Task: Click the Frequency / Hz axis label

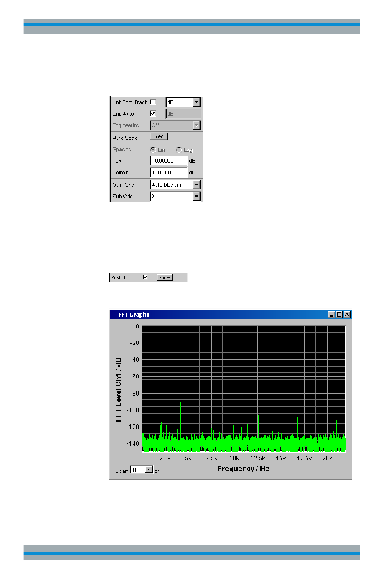Action: click(x=243, y=469)
